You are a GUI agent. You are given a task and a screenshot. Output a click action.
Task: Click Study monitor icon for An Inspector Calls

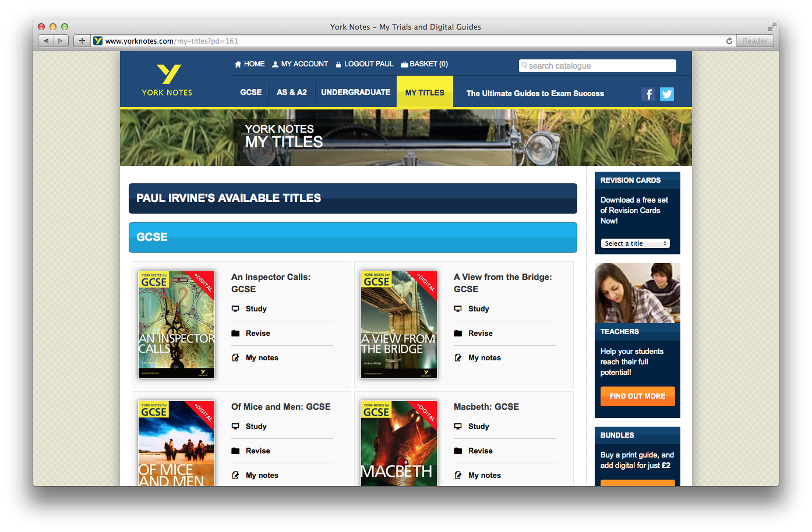click(x=235, y=309)
